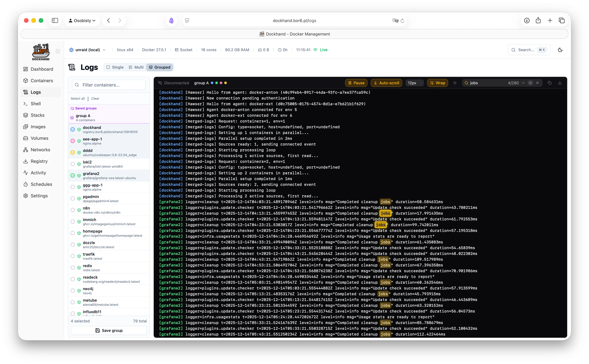
Task: Switch to Single log mode
Action: [115, 67]
